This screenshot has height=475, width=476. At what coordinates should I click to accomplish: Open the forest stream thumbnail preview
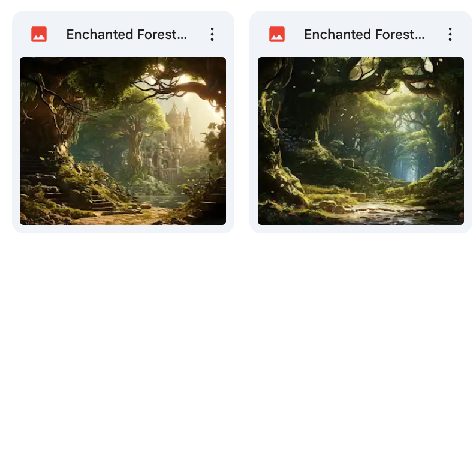click(x=361, y=141)
